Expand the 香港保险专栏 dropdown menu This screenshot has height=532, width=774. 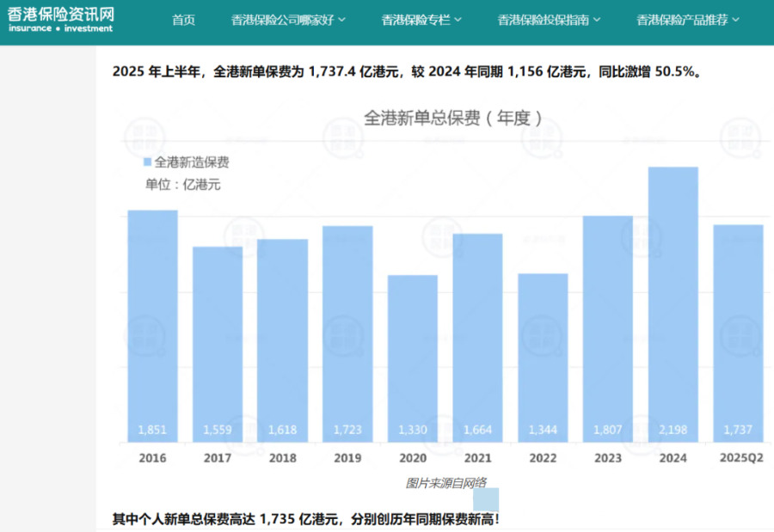[x=421, y=20]
